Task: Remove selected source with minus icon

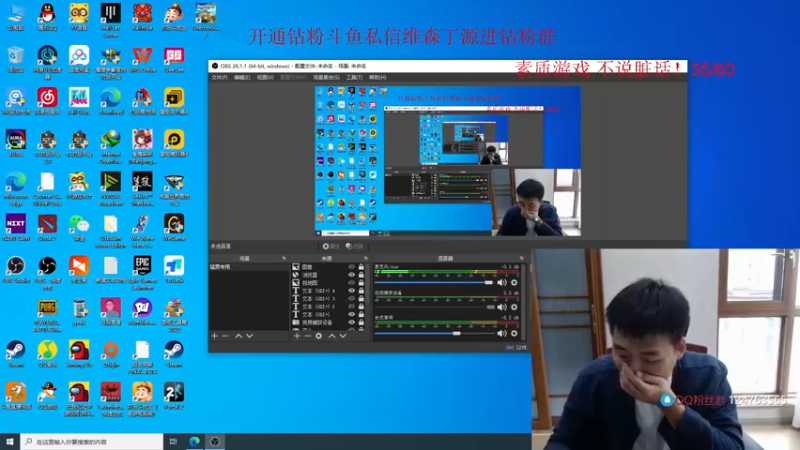Action: click(308, 336)
